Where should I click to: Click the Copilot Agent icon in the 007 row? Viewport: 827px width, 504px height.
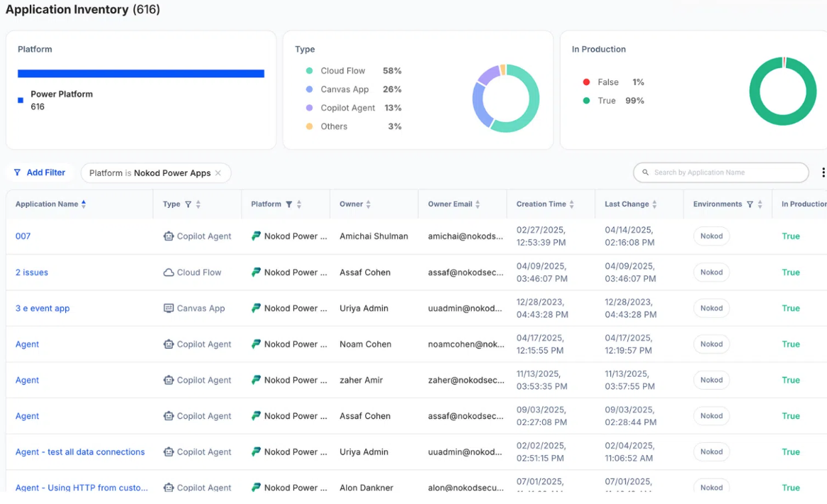168,236
